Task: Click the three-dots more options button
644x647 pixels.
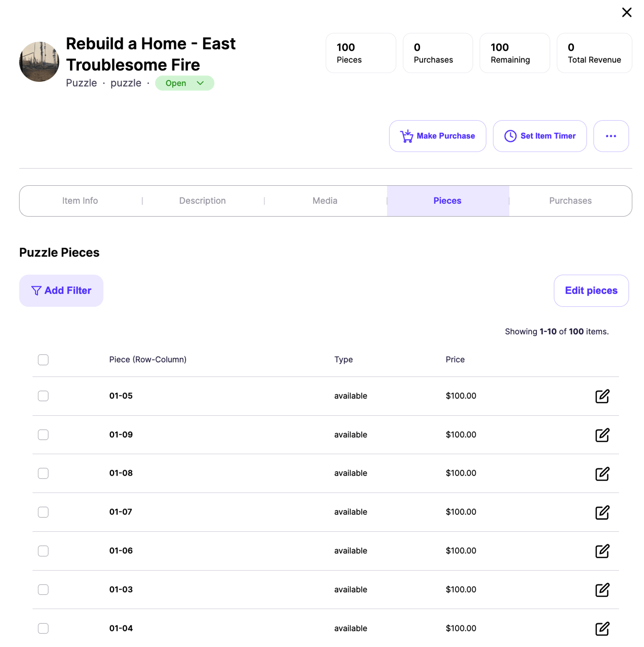Action: click(x=611, y=136)
